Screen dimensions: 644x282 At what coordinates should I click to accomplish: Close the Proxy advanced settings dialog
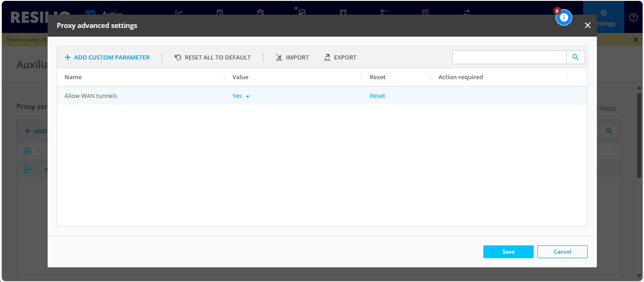[x=588, y=26]
